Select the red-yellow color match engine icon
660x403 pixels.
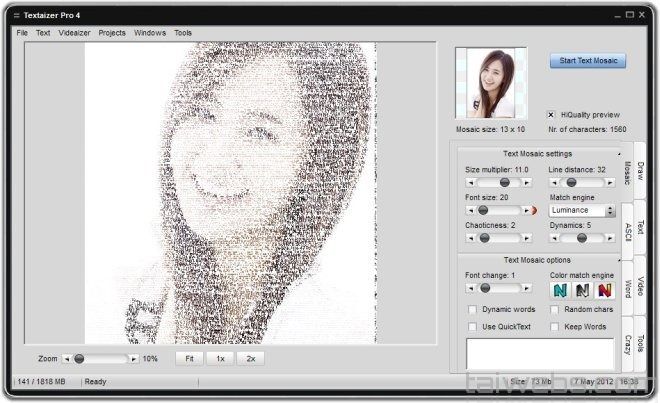click(604, 290)
